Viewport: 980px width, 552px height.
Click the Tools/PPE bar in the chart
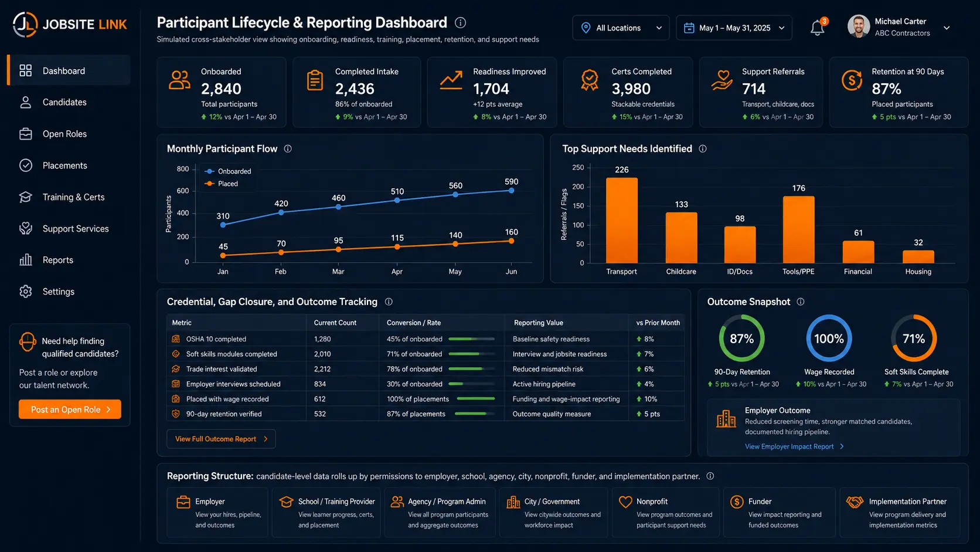coord(798,229)
